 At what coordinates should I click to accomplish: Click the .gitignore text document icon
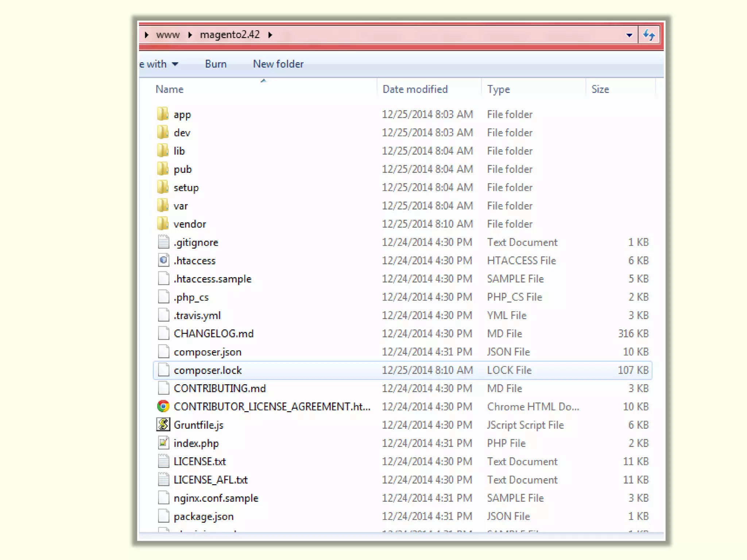pyautogui.click(x=163, y=242)
